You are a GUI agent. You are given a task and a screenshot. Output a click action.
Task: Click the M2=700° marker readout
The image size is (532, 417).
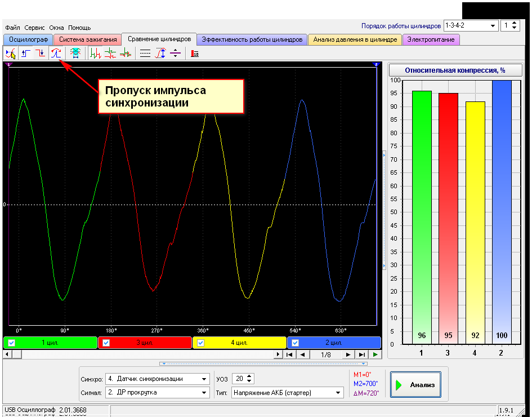click(365, 384)
